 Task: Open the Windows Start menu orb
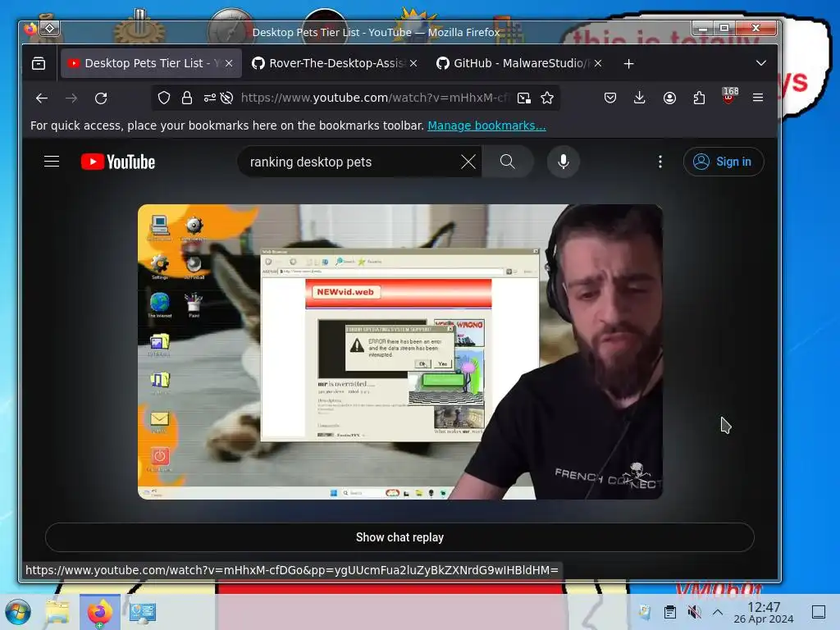[x=18, y=612]
